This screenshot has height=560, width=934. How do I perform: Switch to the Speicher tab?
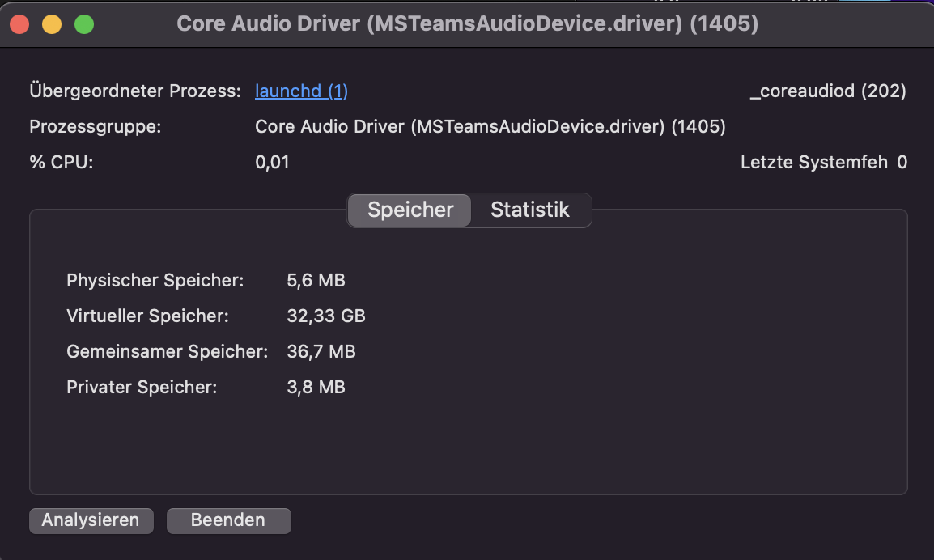point(410,210)
